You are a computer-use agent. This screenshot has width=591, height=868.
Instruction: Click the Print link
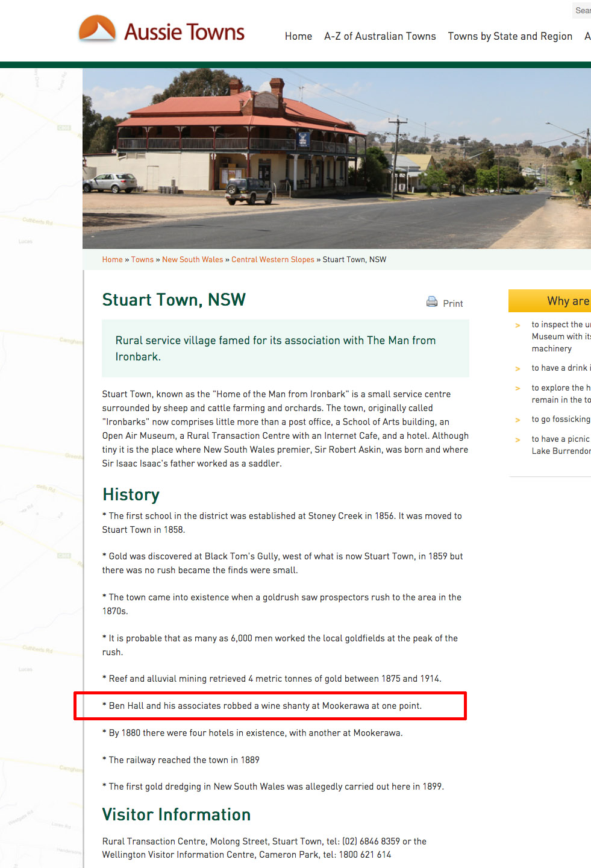tap(453, 304)
